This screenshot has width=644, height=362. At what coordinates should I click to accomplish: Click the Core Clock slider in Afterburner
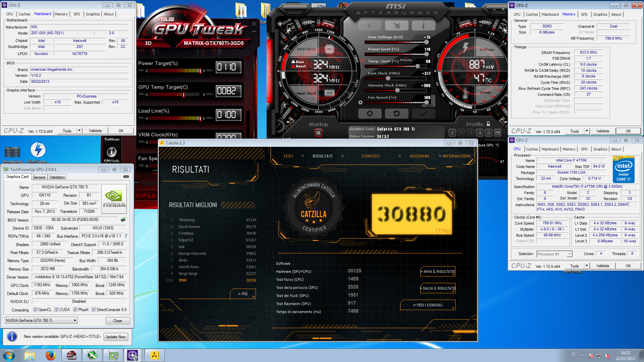[x=396, y=78]
